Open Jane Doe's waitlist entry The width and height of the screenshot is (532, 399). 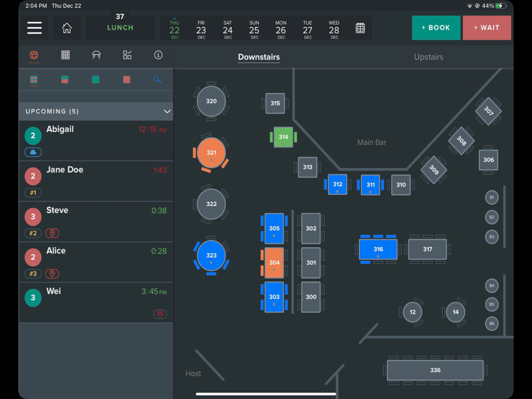[96, 181]
